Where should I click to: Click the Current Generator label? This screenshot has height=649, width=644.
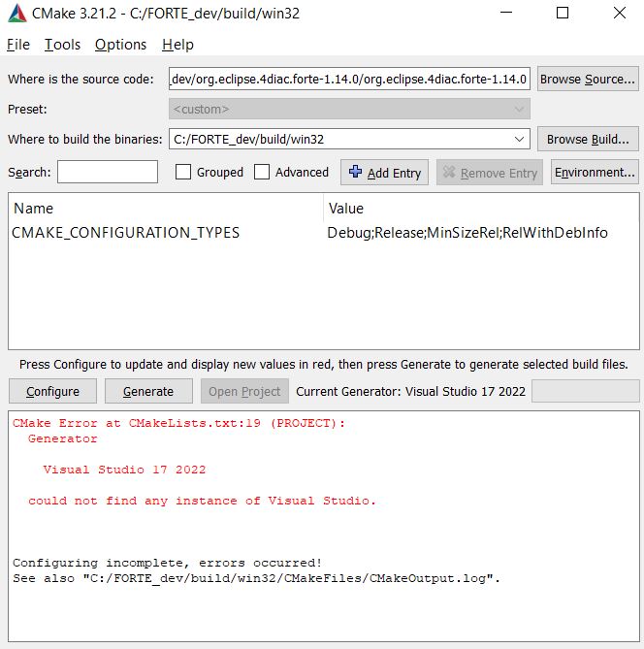click(x=410, y=391)
